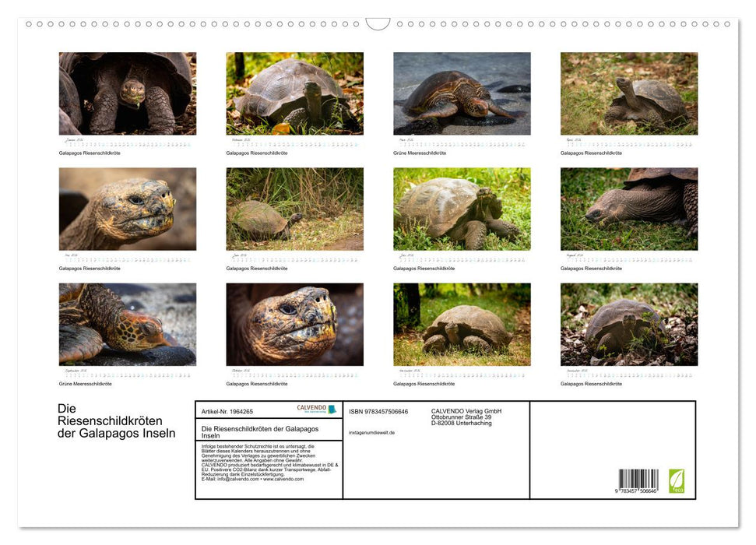Click Artikel-Nr. 1964265 text
The image size is (756, 545).
227,412
